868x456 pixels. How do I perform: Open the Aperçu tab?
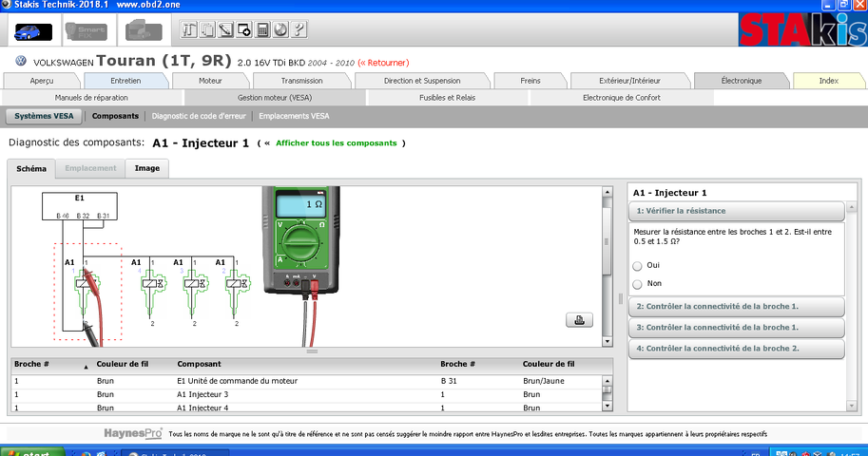pyautogui.click(x=42, y=81)
